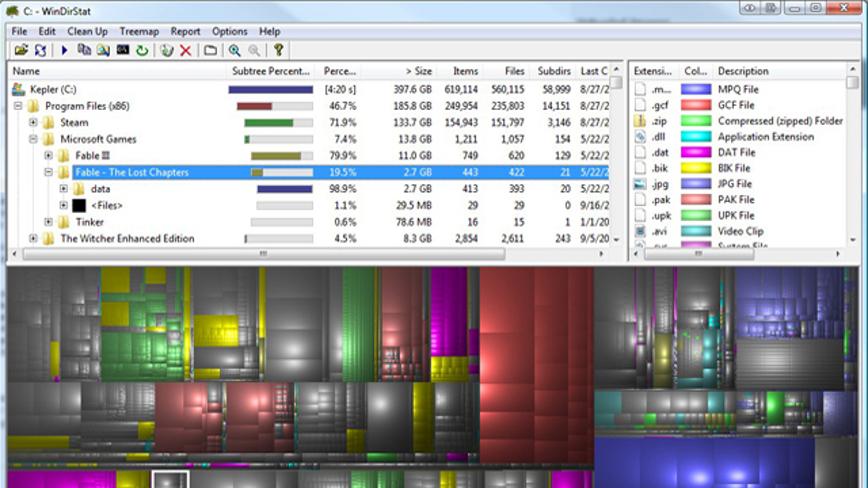
Task: Open the Clean Up menu
Action: [87, 31]
